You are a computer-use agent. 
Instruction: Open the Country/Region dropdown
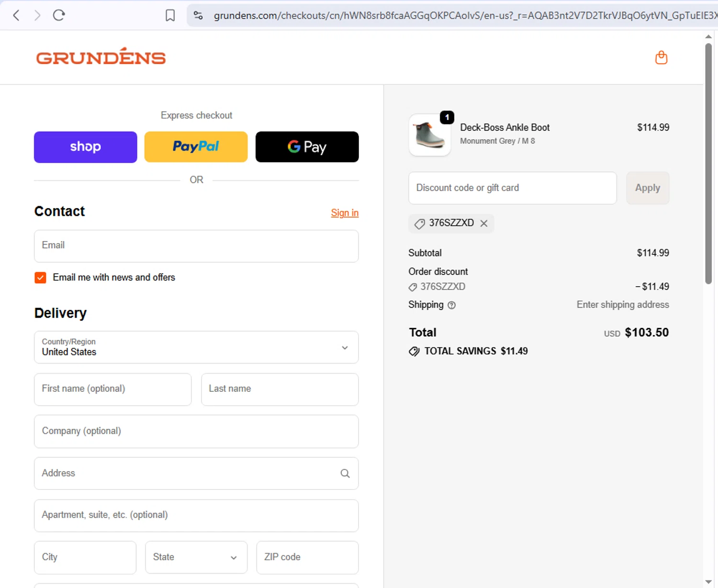196,347
